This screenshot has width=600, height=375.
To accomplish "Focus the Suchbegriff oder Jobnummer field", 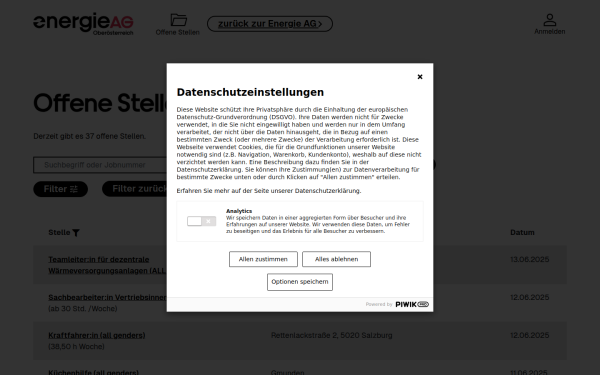I will pyautogui.click(x=100, y=165).
